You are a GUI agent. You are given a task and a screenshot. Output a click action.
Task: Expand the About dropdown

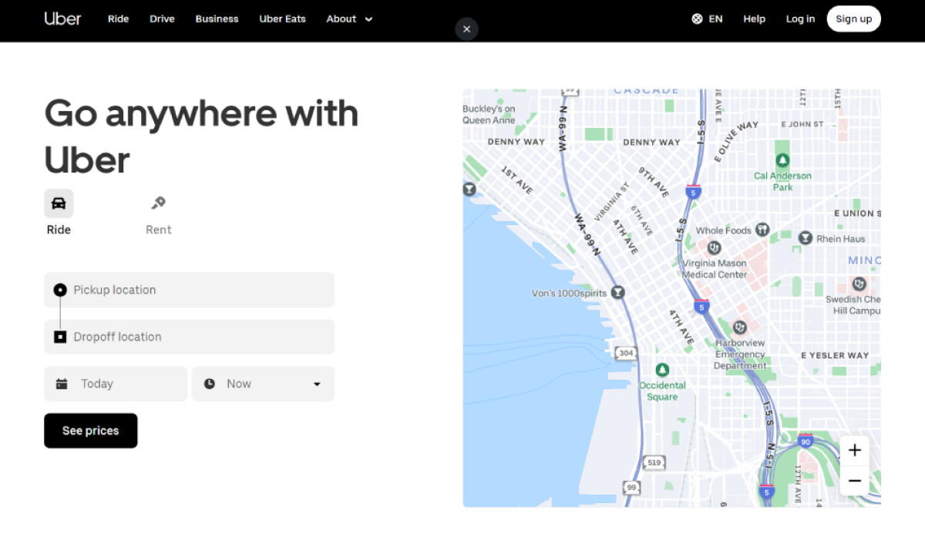349,18
